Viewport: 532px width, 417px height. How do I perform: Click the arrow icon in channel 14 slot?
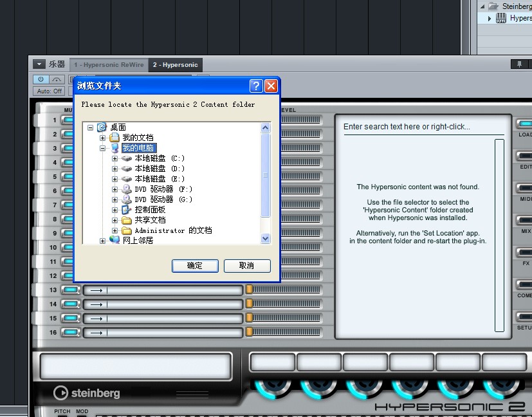(96, 304)
